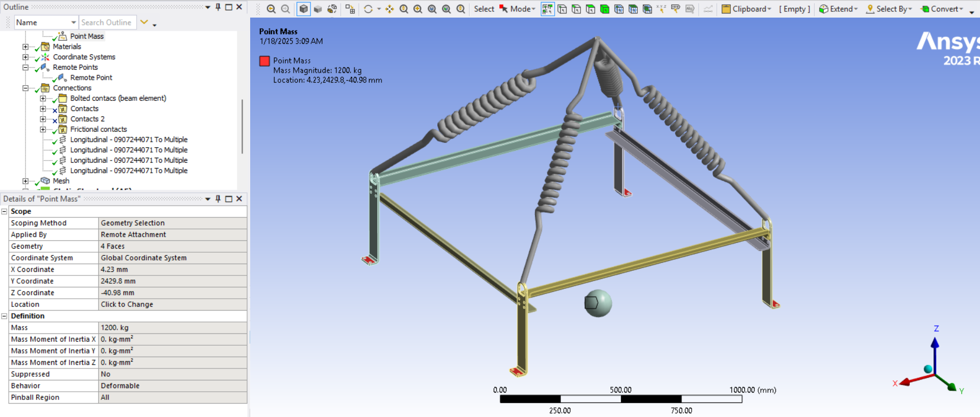Open the Name filter dropdown
This screenshot has height=417, width=980.
click(x=73, y=22)
